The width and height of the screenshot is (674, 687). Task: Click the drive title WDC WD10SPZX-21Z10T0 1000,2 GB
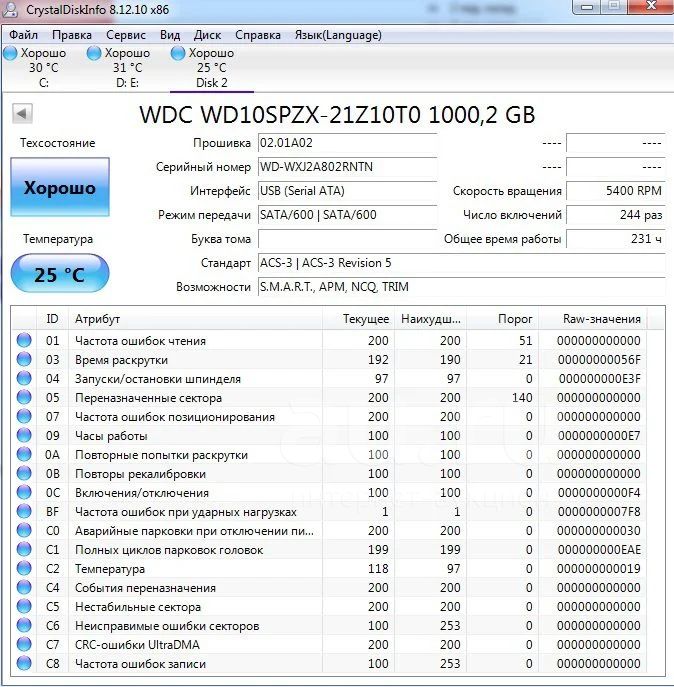tap(337, 115)
